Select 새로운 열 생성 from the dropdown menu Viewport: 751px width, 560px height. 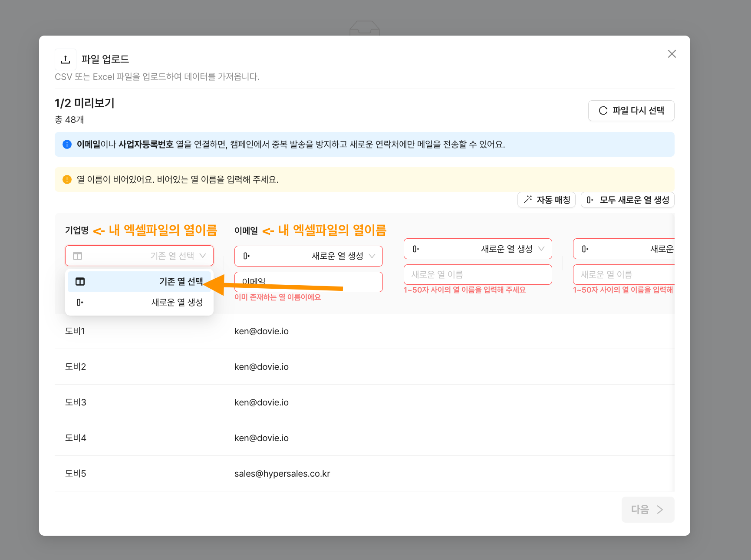click(139, 303)
